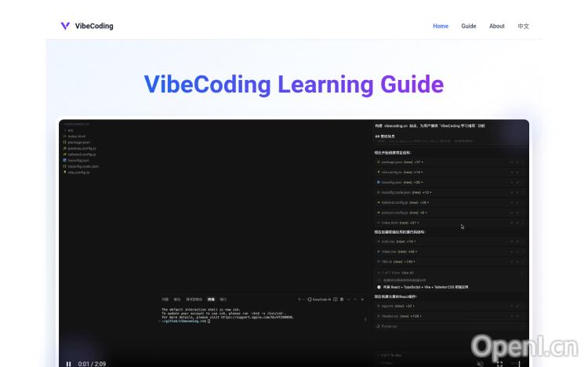Open the About page from navigation
The width and height of the screenshot is (588, 367).
496,26
